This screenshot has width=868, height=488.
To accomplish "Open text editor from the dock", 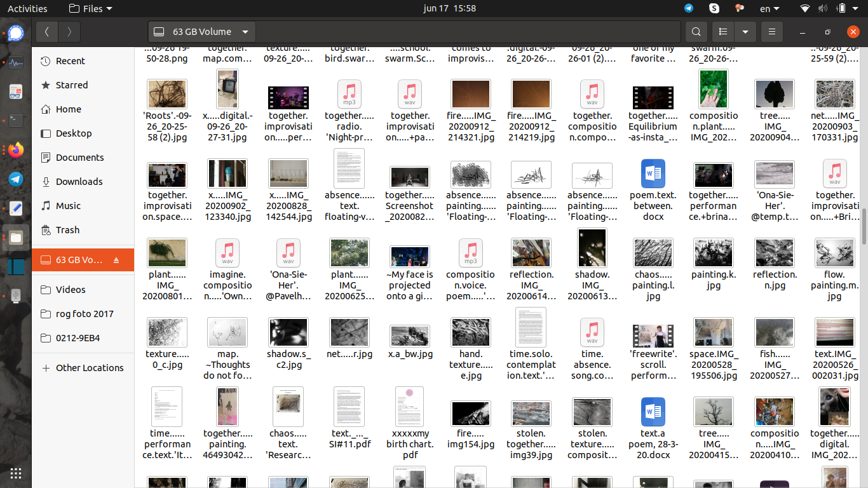I will click(x=16, y=208).
